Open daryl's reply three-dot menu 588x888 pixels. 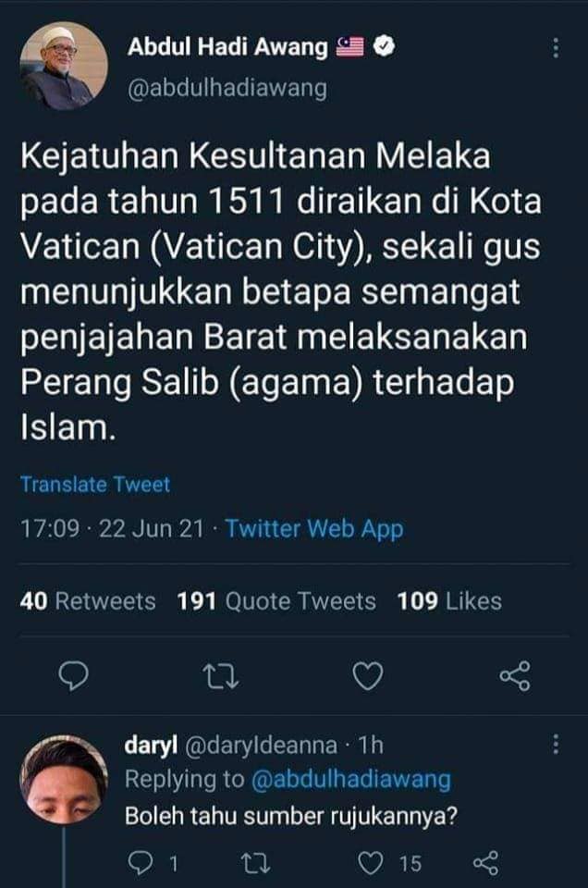tap(556, 744)
